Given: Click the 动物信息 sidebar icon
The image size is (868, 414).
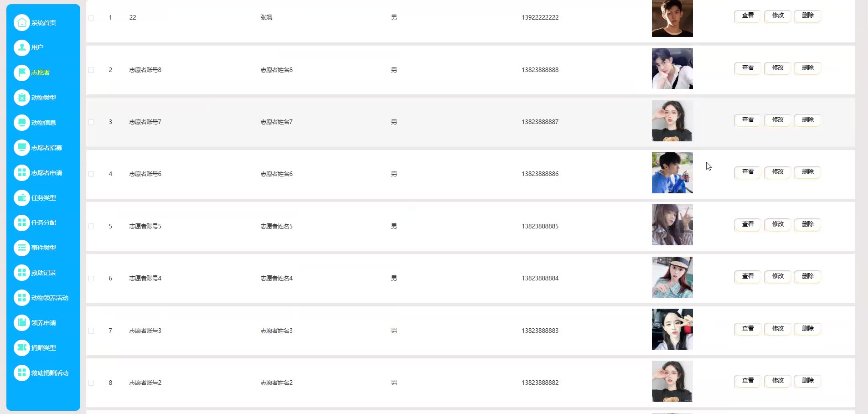Looking at the screenshot, I should click(x=21, y=123).
